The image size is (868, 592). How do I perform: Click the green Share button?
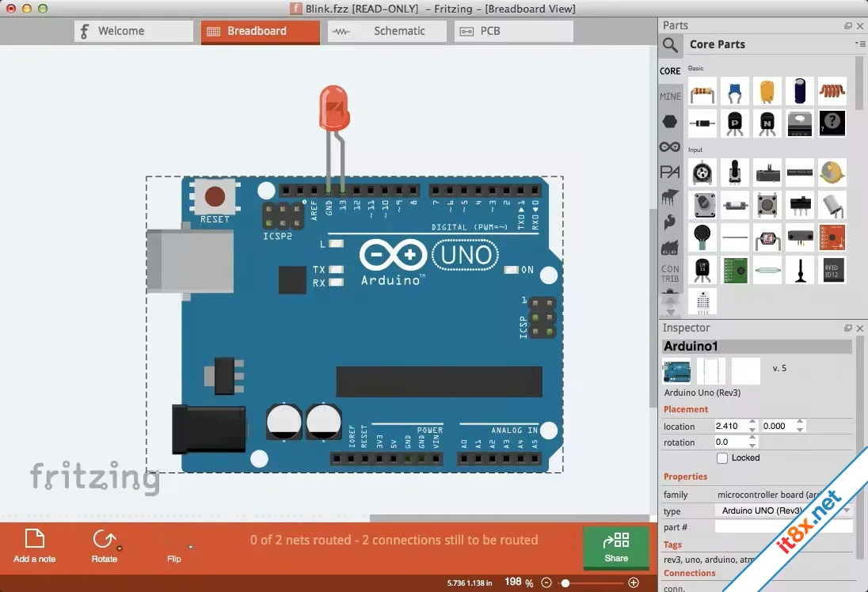(616, 547)
